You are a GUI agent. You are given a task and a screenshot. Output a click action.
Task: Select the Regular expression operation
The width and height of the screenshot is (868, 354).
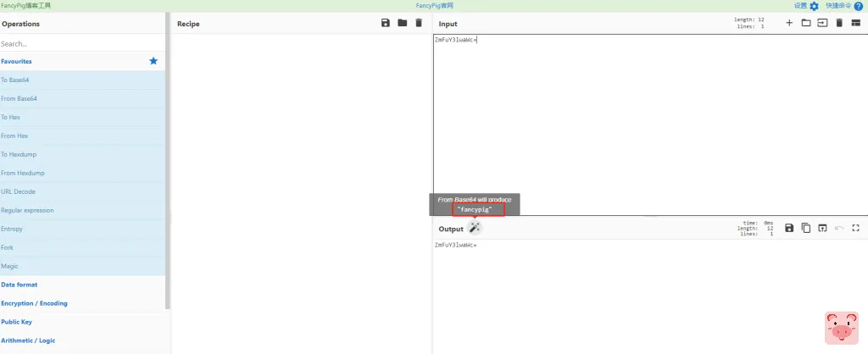(82, 210)
